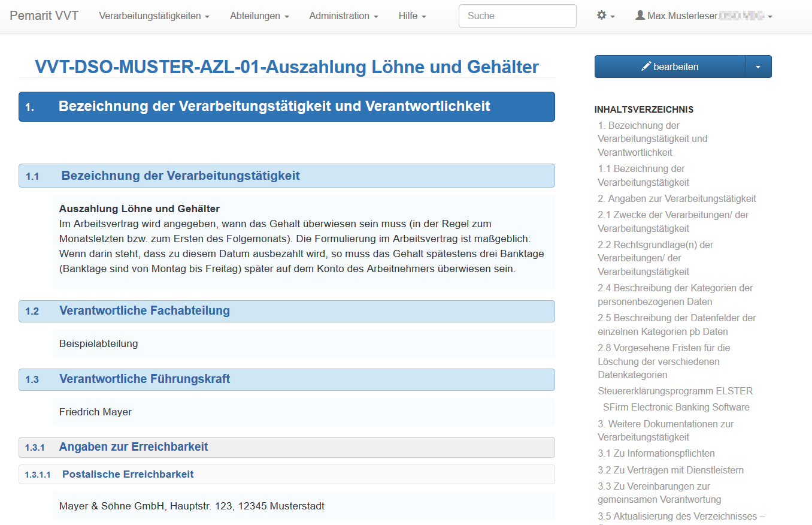Toggle the Verantwortliche Führungskraft section header
Screen dimensions: 812x525
click(x=286, y=379)
